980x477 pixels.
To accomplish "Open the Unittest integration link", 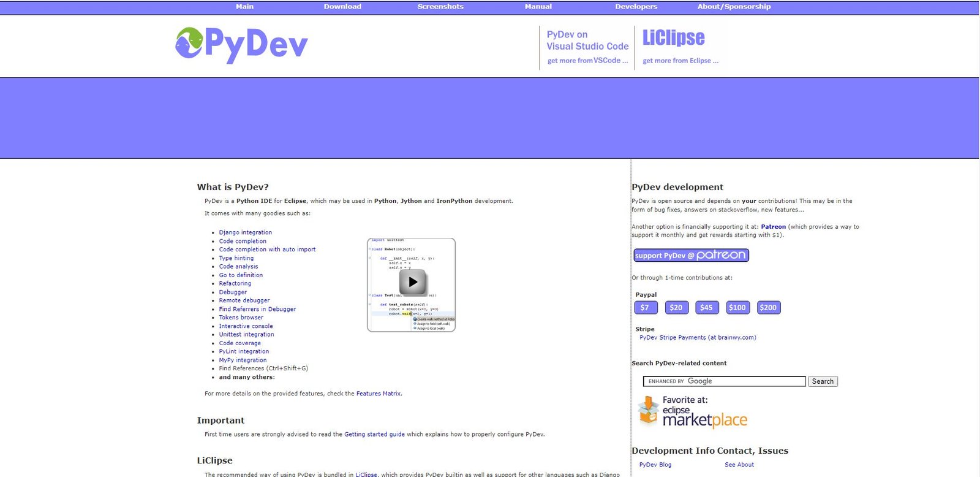I will tap(247, 334).
